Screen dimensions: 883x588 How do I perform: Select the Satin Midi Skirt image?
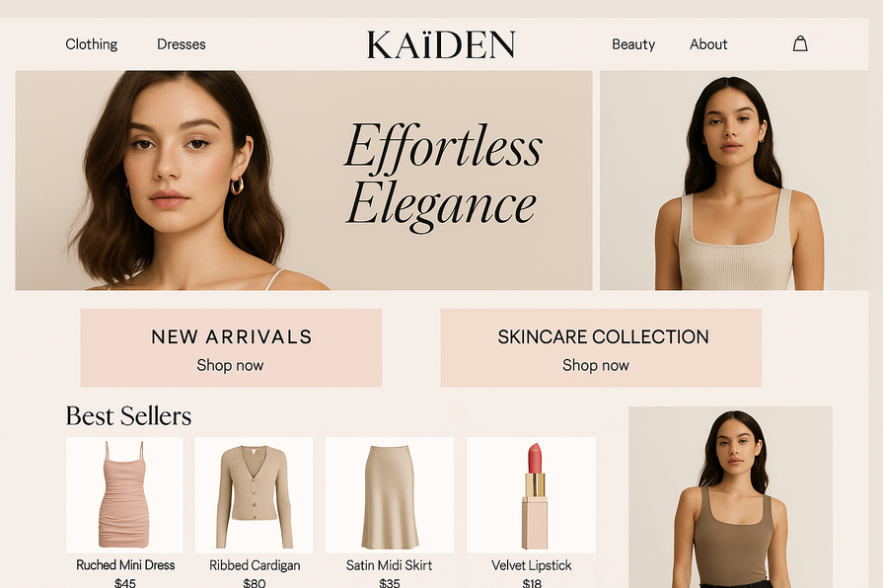(389, 494)
